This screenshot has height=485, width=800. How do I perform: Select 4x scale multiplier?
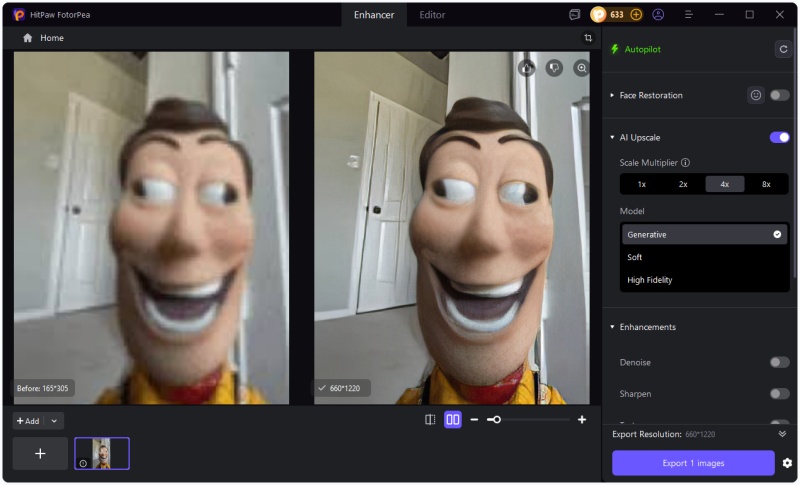(724, 184)
